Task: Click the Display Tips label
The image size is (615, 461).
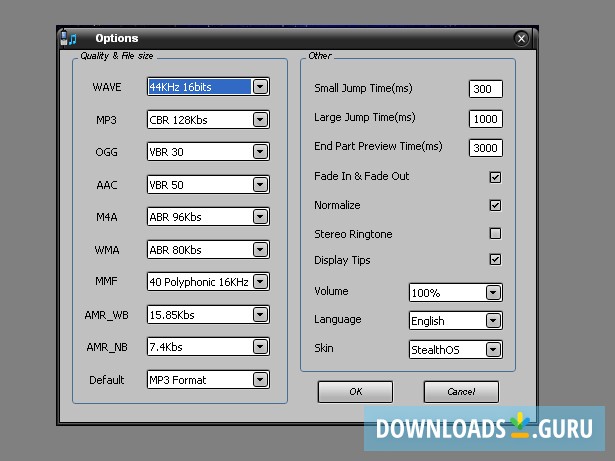Action: pos(342,261)
